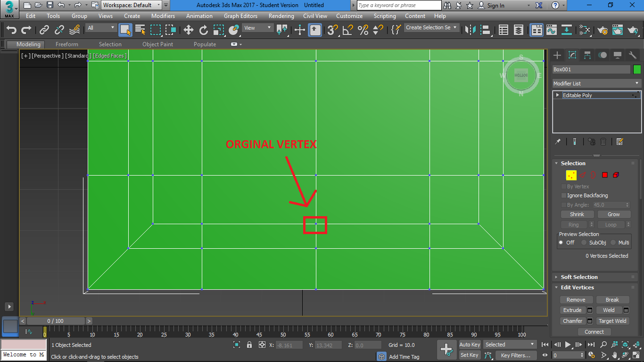644x362 pixels.
Task: Open the Modifiers menu
Action: [x=163, y=16]
